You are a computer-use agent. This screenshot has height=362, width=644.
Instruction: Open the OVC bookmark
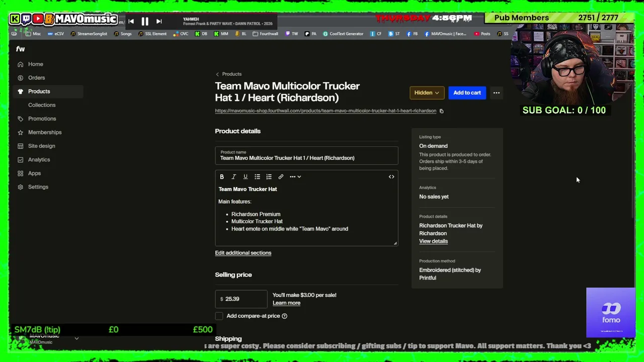[x=181, y=34]
